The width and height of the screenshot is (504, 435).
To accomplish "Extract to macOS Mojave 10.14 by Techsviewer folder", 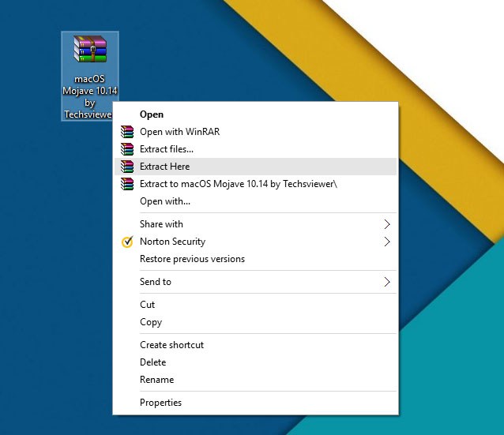I will pyautogui.click(x=255, y=184).
